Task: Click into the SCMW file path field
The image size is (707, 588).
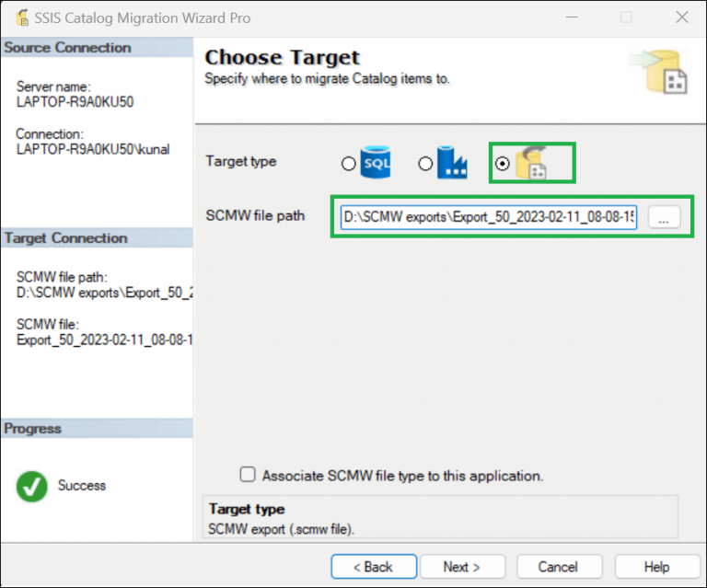Action: [x=488, y=217]
